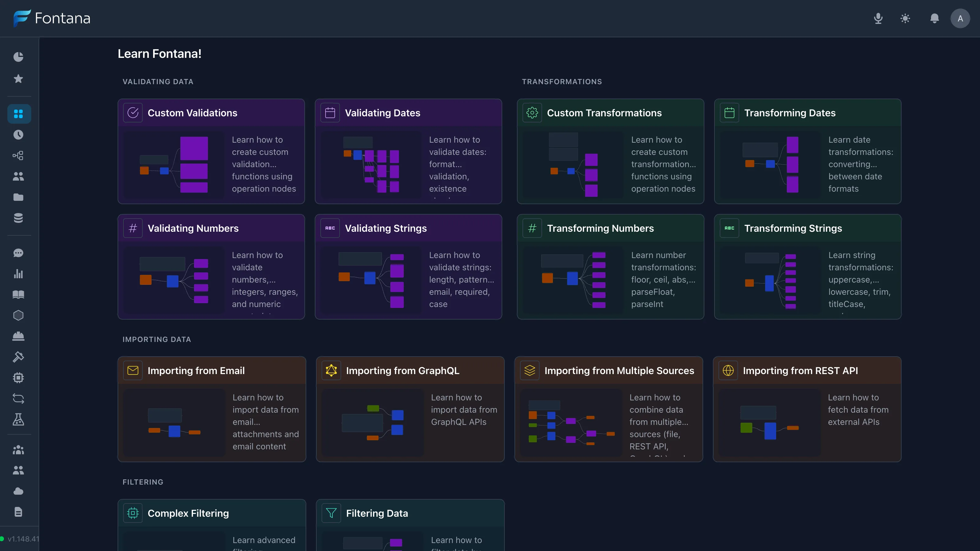The image size is (980, 551).
Task: Open Filtering Data tutorial title
Action: point(377,513)
